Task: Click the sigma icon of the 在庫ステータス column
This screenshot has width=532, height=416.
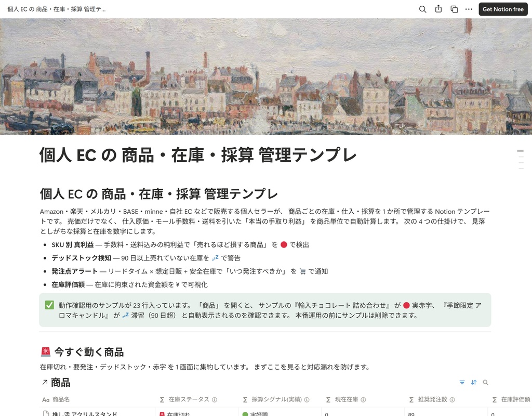Action: 162,400
